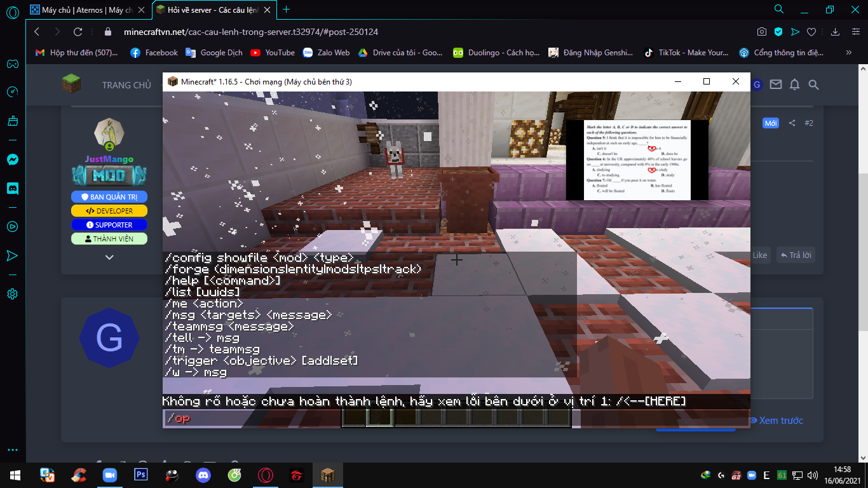This screenshot has width=868, height=488.
Task: Open the ad blocker shield icon
Action: [778, 32]
